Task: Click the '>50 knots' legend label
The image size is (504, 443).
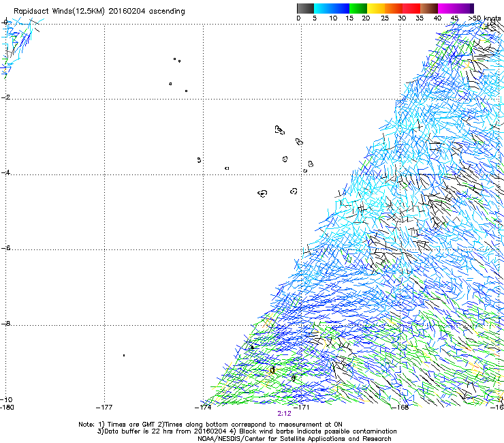Action: 484,18
